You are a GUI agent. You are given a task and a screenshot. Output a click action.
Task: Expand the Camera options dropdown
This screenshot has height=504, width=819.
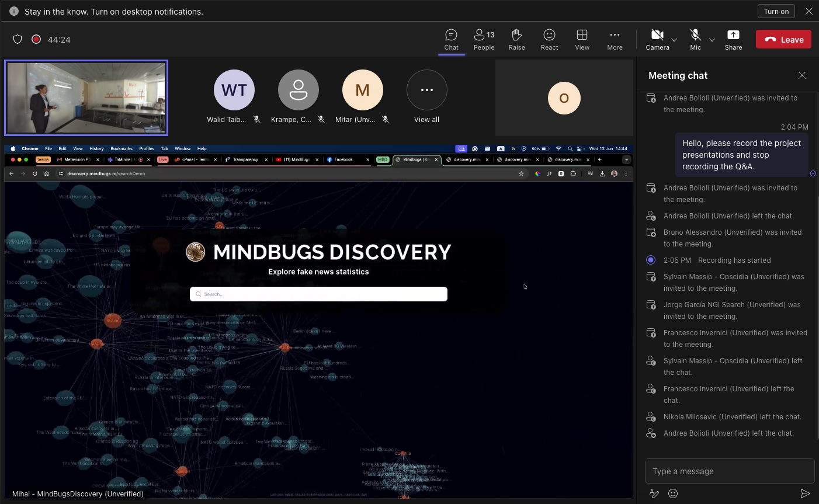click(674, 40)
